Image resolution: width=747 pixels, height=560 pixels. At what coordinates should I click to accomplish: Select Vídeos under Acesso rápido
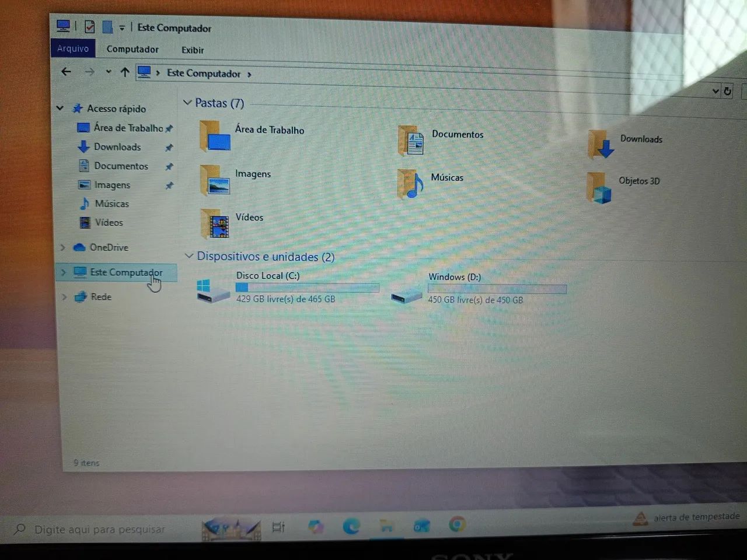(101, 222)
